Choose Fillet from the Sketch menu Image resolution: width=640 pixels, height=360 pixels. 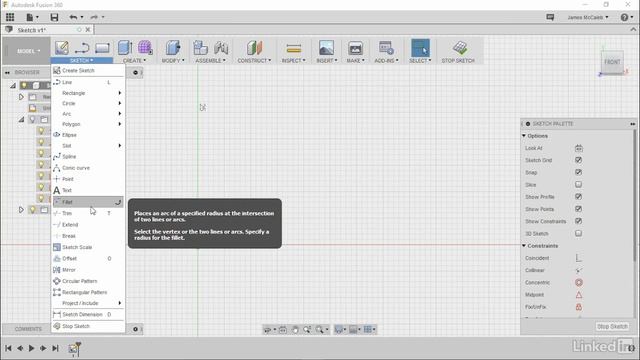click(88, 202)
